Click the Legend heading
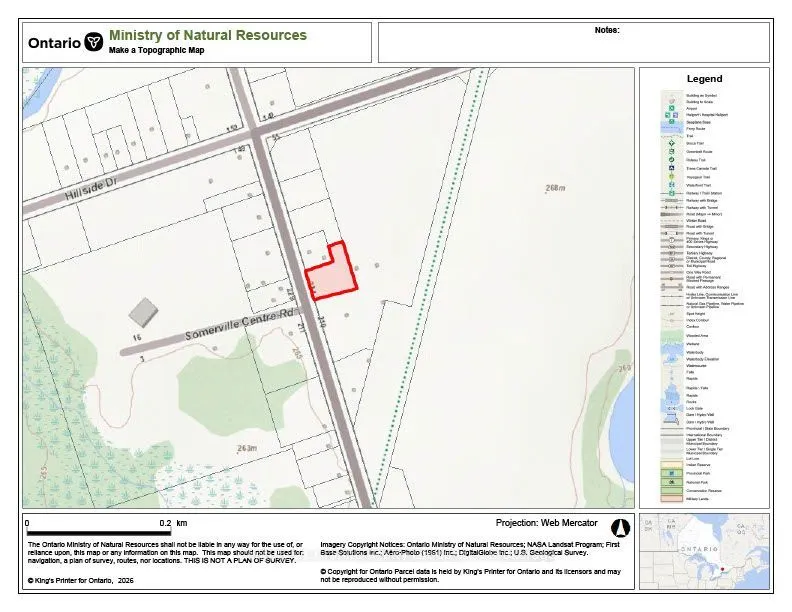 point(704,79)
